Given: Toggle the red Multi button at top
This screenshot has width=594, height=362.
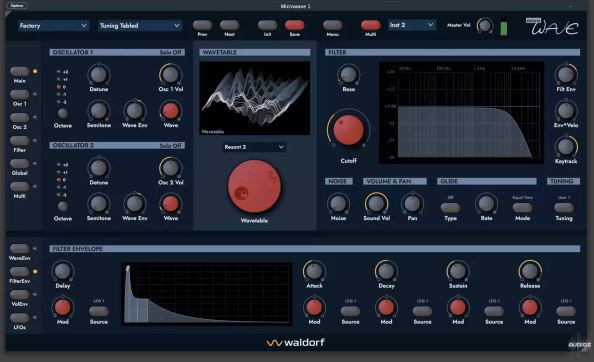Looking at the screenshot, I should (370, 25).
